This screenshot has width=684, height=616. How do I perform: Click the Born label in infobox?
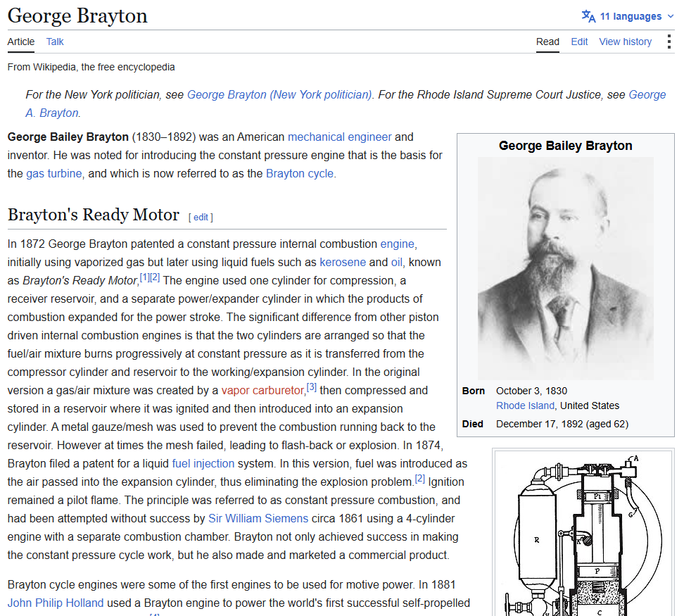point(474,391)
